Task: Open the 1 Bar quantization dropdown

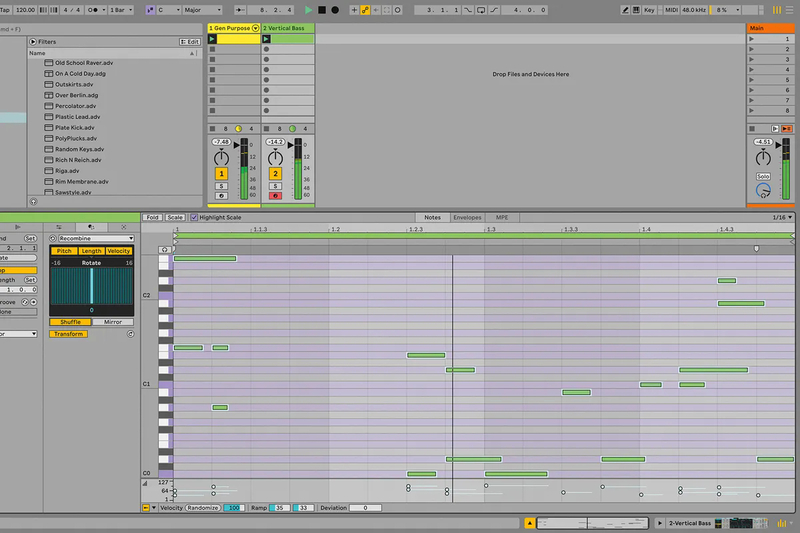Action: click(x=121, y=10)
